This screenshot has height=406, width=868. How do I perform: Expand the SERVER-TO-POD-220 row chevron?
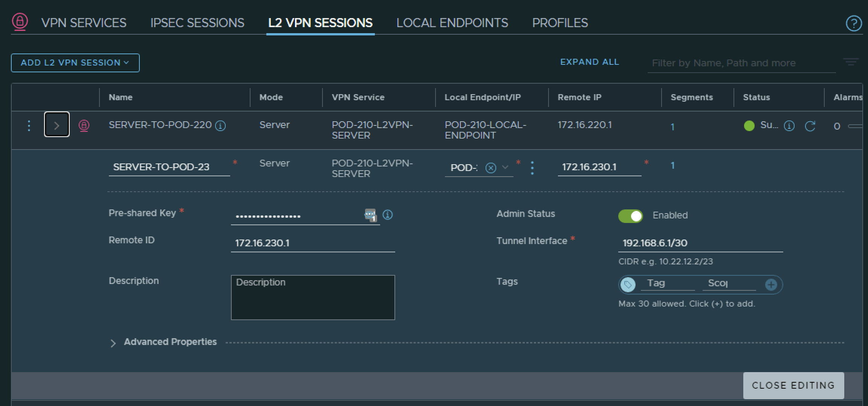pos(57,125)
